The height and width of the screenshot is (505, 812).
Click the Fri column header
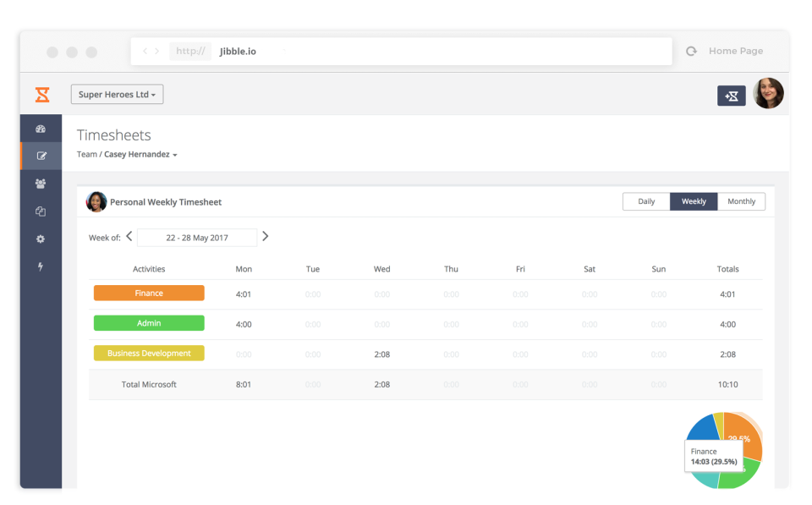click(x=520, y=269)
